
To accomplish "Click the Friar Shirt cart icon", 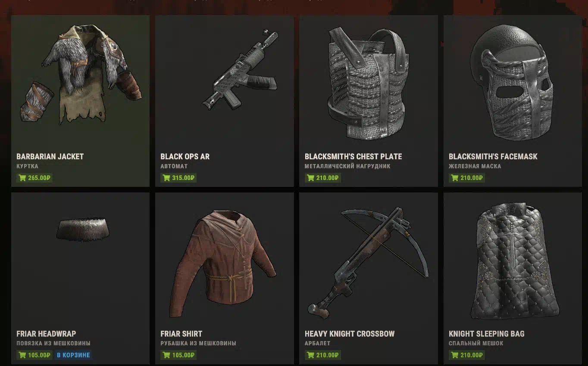I will pos(166,355).
